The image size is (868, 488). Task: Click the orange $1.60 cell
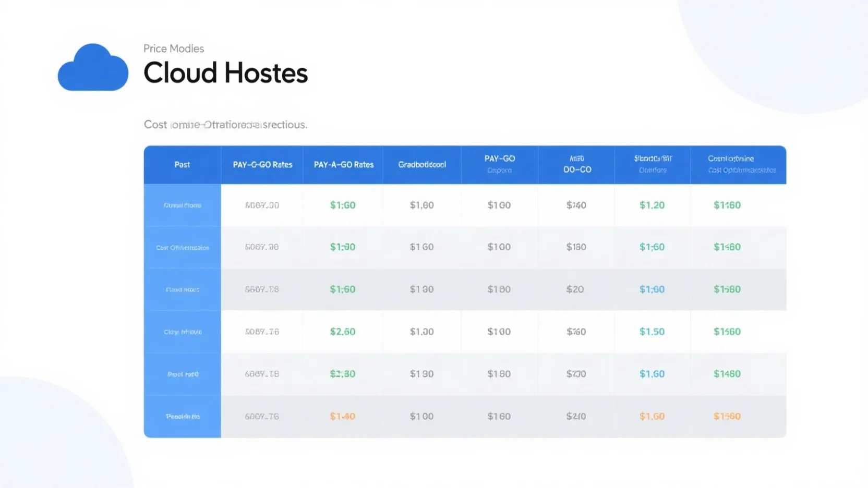[x=652, y=416]
